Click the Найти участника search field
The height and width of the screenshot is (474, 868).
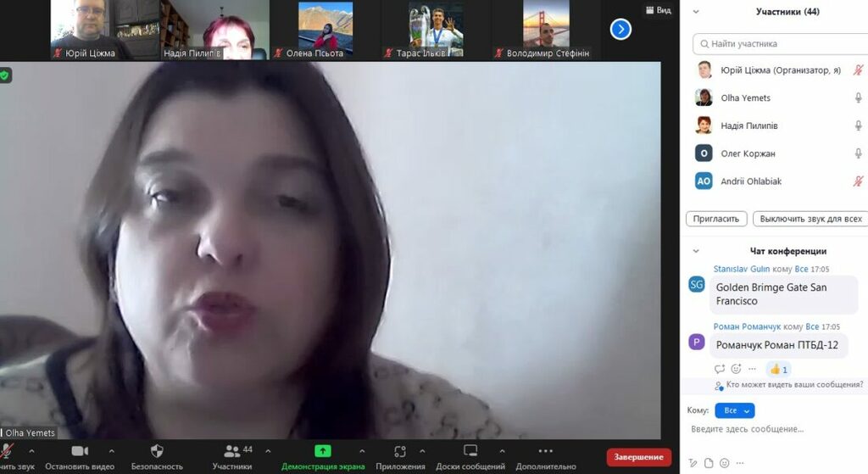tap(777, 43)
